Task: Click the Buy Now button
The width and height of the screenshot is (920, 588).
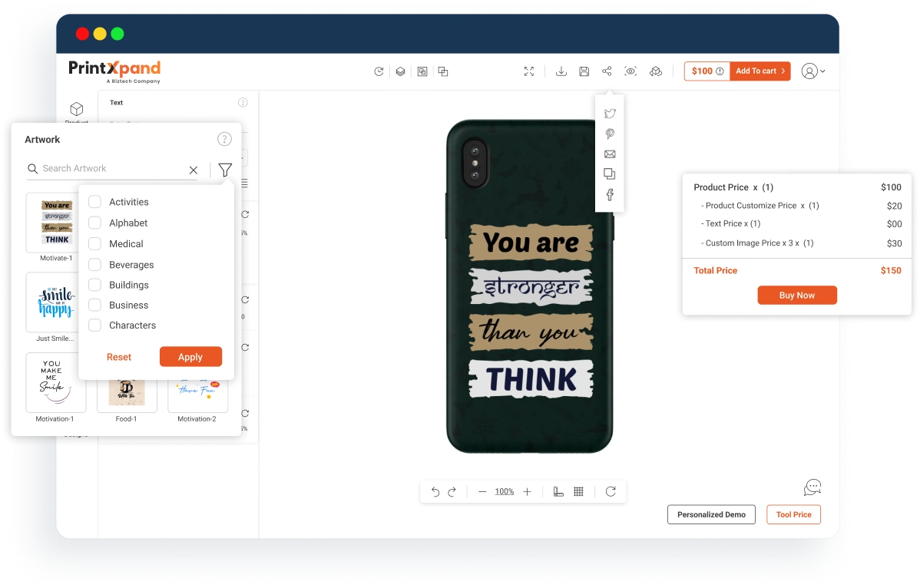Action: [x=797, y=295]
